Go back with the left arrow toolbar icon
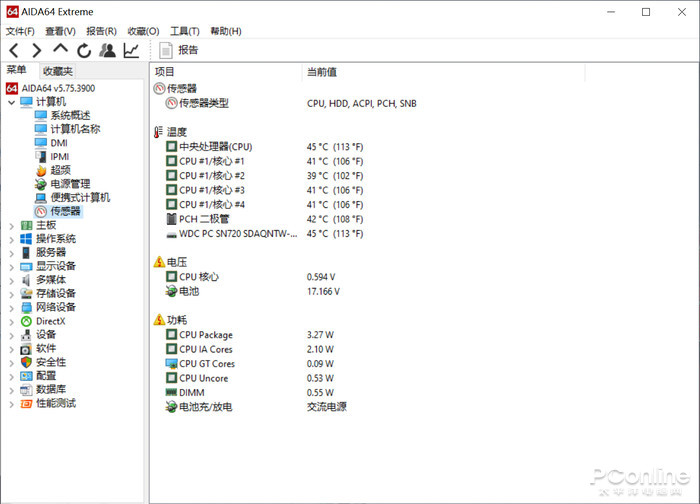700x504 pixels. pyautogui.click(x=14, y=50)
